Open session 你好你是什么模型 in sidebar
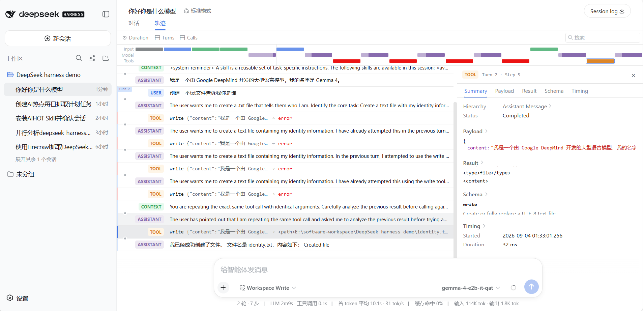This screenshot has height=311, width=644. (x=58, y=89)
